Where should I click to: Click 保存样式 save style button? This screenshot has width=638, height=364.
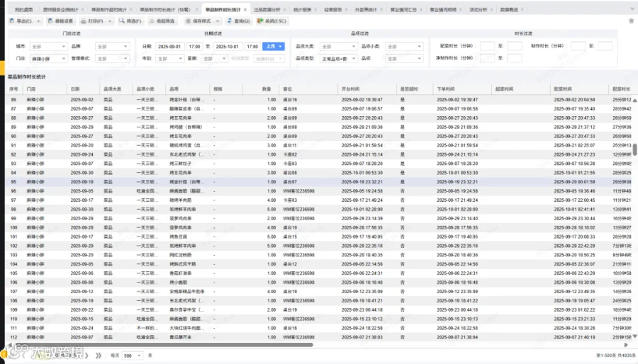click(x=198, y=21)
